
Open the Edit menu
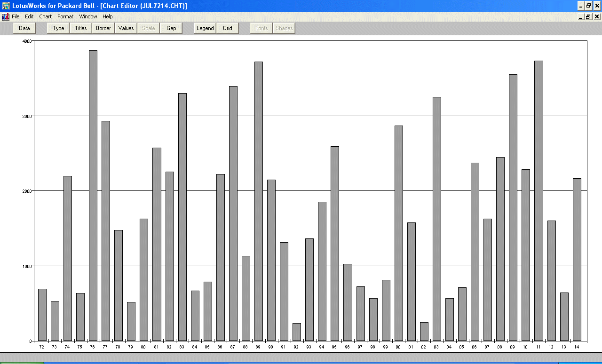click(29, 16)
